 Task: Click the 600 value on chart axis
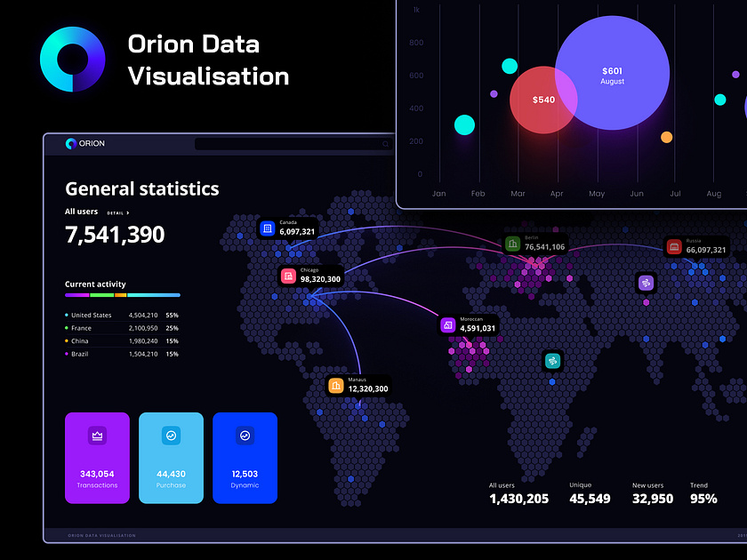(416, 76)
